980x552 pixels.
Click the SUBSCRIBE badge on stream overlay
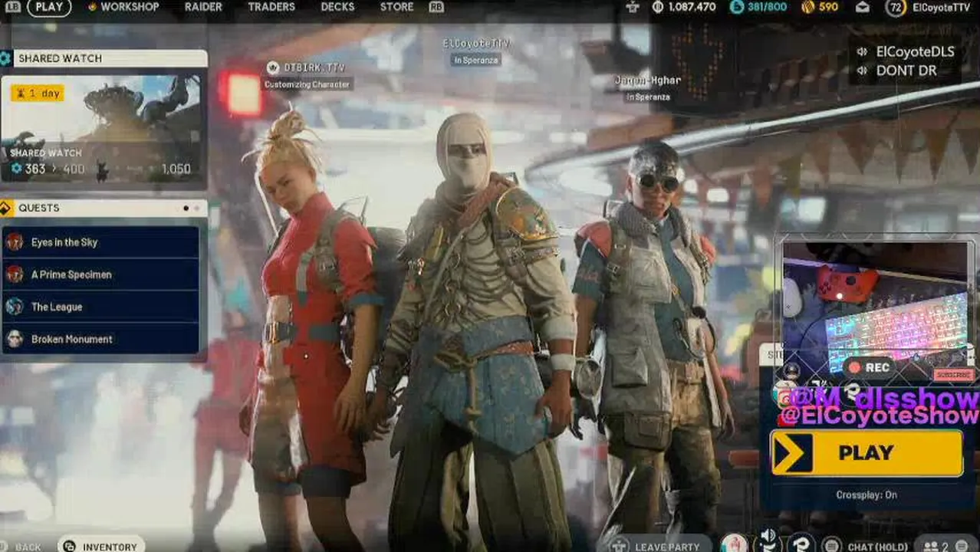point(954,376)
